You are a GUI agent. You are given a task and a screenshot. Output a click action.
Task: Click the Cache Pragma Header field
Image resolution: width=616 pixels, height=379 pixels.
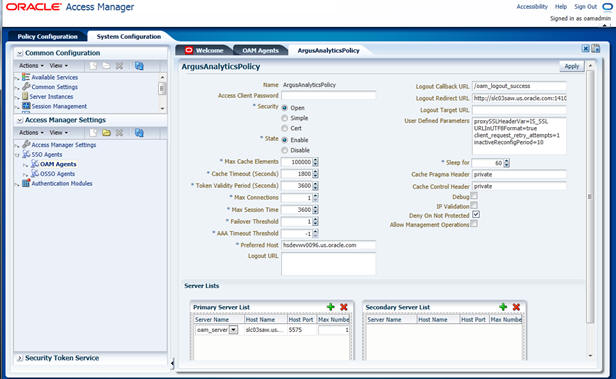[519, 174]
